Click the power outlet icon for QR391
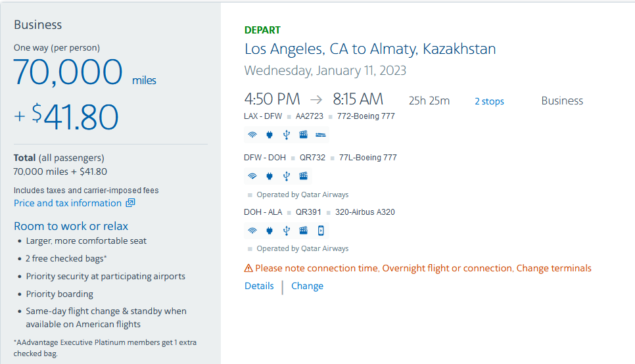 pyautogui.click(x=270, y=231)
